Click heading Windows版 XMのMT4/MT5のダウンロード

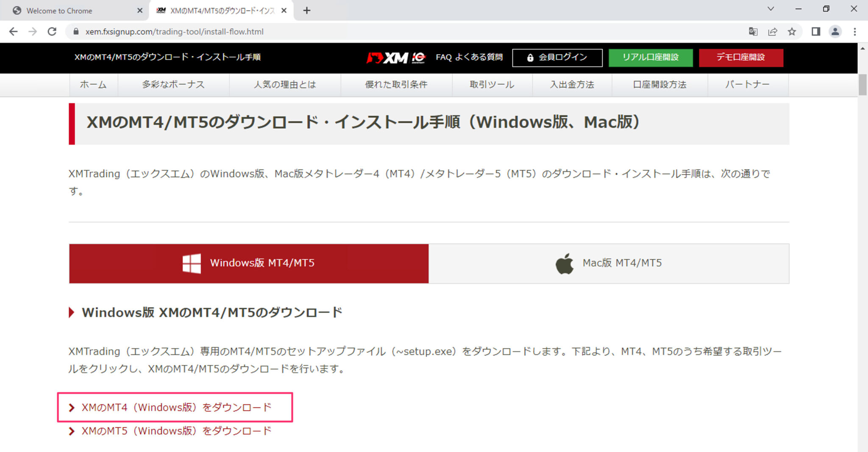(212, 313)
